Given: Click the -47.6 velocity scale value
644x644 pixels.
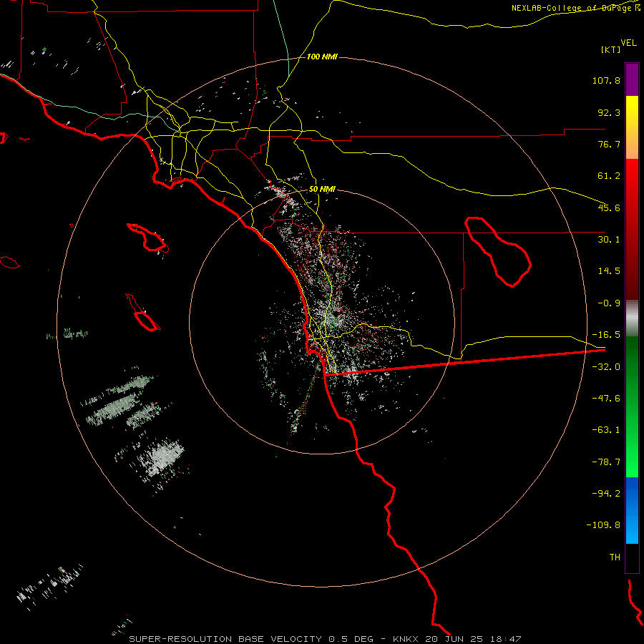Looking at the screenshot, I should [606, 399].
